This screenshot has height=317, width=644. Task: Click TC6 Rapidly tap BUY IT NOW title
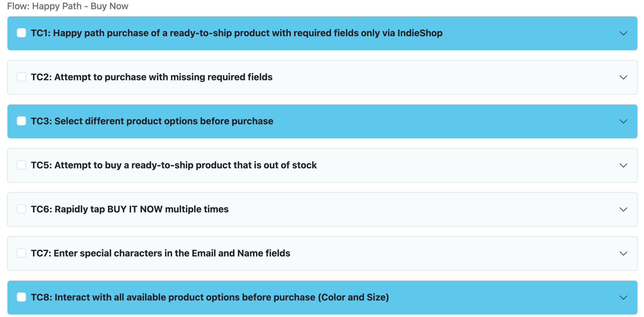pos(130,209)
